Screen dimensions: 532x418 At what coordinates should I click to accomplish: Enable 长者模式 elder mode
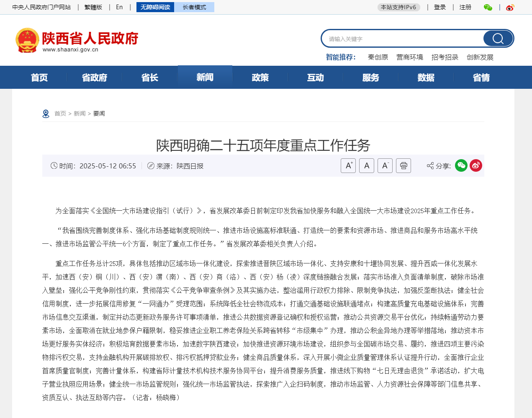pos(194,7)
